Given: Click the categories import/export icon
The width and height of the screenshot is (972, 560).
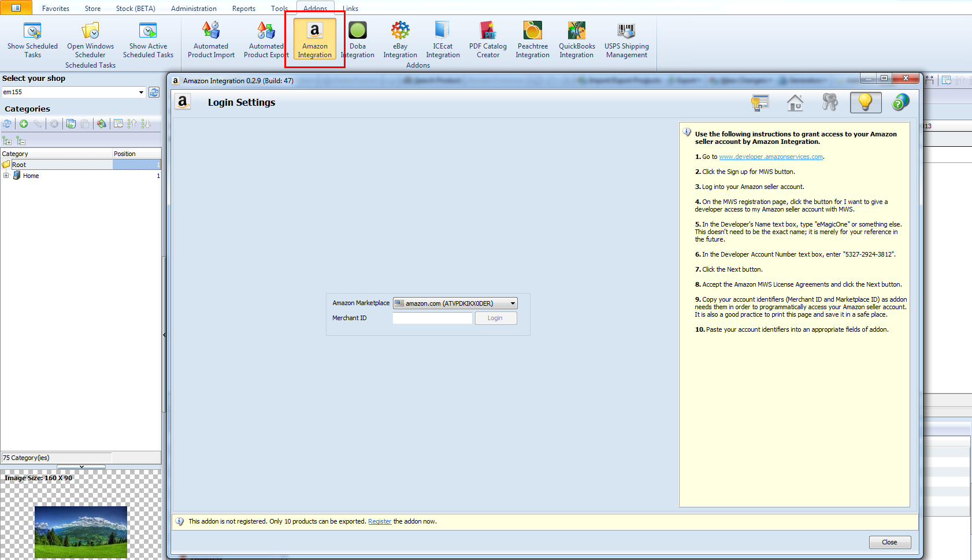Looking at the screenshot, I should (x=101, y=124).
